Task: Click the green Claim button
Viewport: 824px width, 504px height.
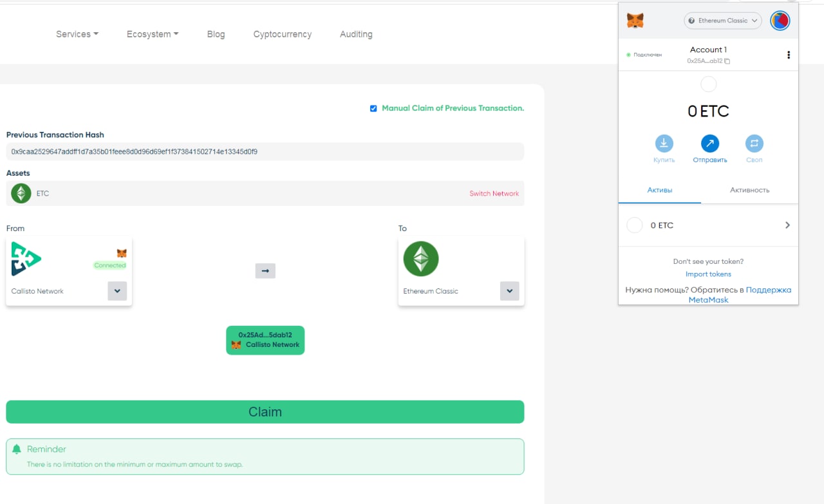Action: (265, 412)
